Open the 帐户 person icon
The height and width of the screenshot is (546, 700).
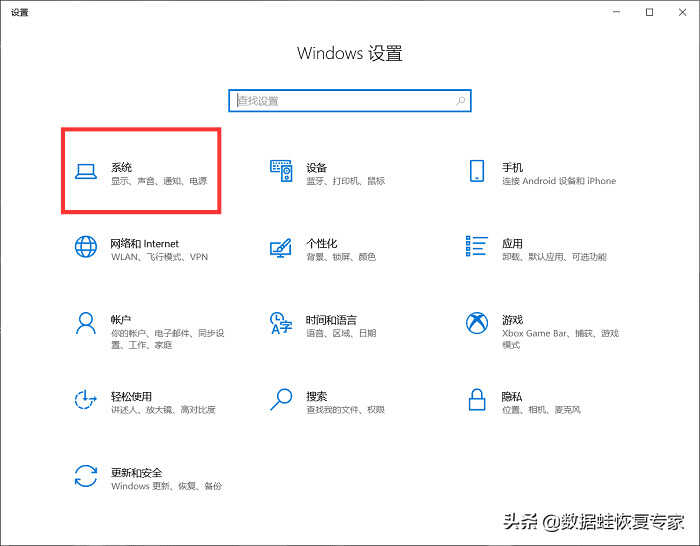pos(86,323)
